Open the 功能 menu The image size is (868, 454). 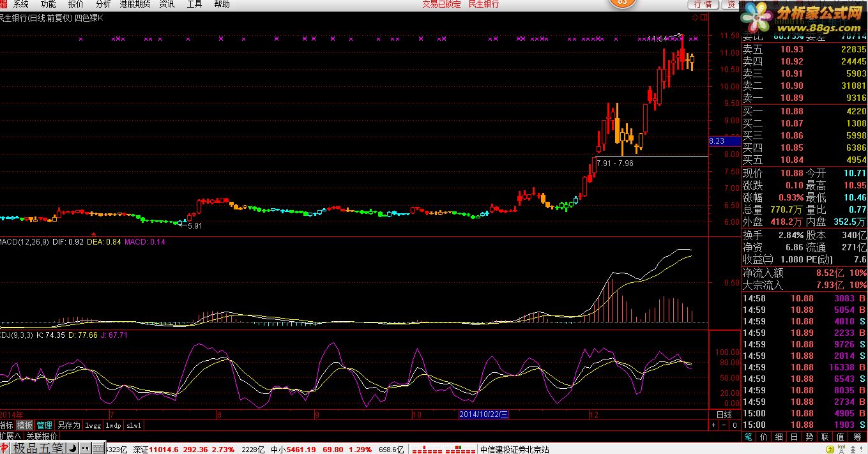click(x=48, y=4)
